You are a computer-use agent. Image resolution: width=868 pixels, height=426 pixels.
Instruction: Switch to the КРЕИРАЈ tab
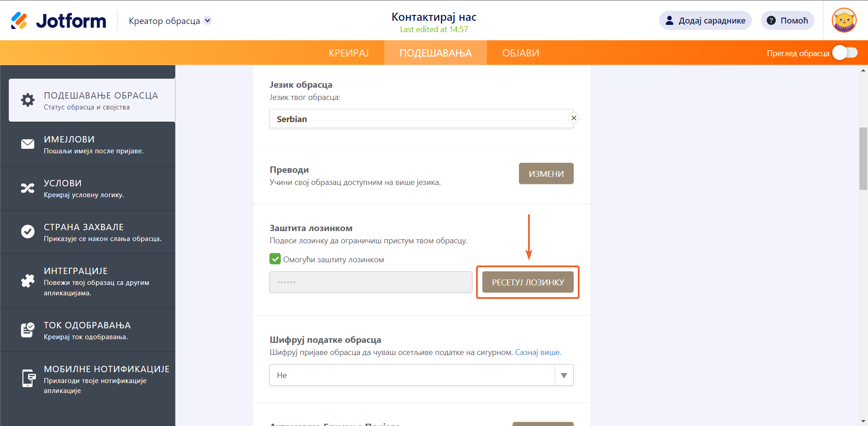[349, 53]
